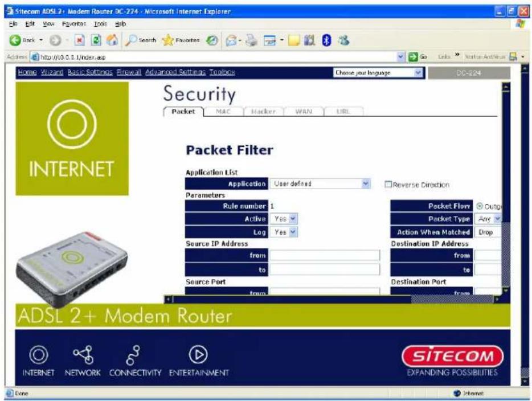Image resolution: width=532 pixels, height=401 pixels.
Task: Stop page loading with red X icon
Action: 79,40
